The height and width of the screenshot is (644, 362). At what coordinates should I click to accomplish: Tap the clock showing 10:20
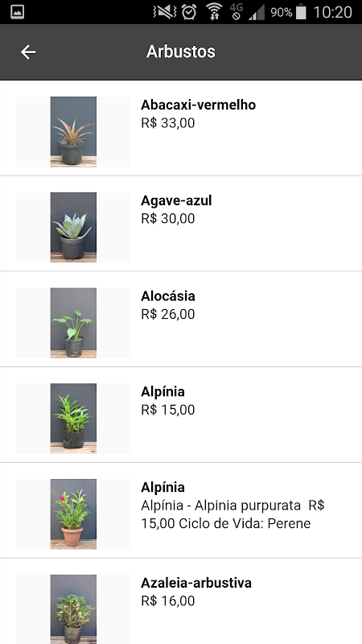coord(332,12)
